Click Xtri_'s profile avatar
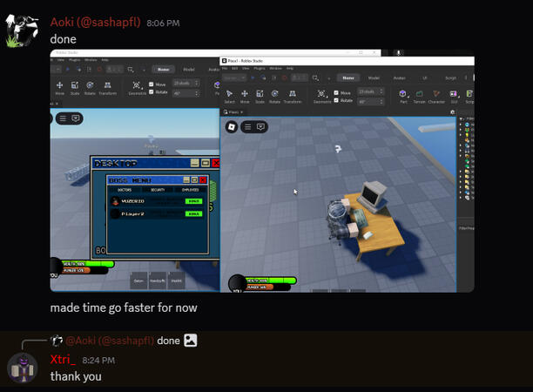The height and width of the screenshot is (392, 533). tap(23, 368)
